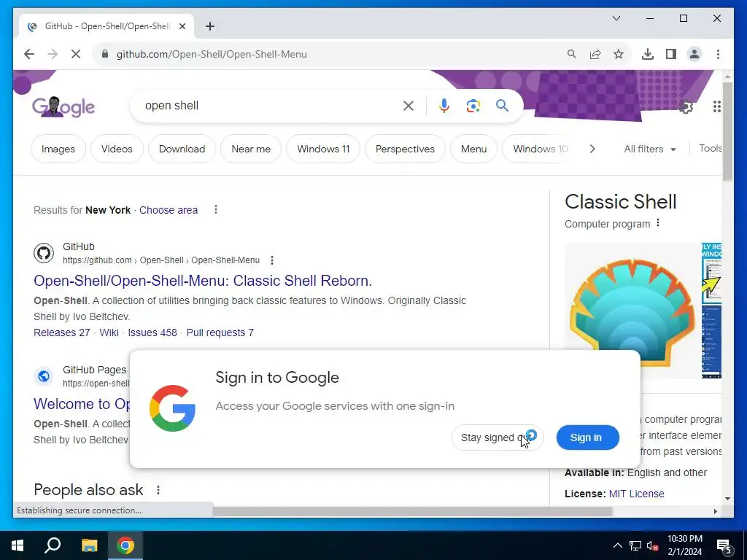Open the Windows Start menu

click(x=18, y=545)
